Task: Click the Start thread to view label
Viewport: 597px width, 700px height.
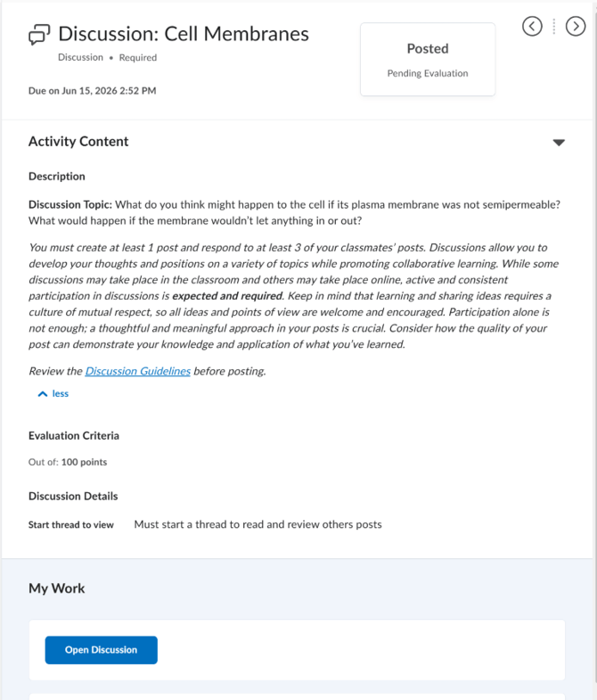Action: (71, 524)
